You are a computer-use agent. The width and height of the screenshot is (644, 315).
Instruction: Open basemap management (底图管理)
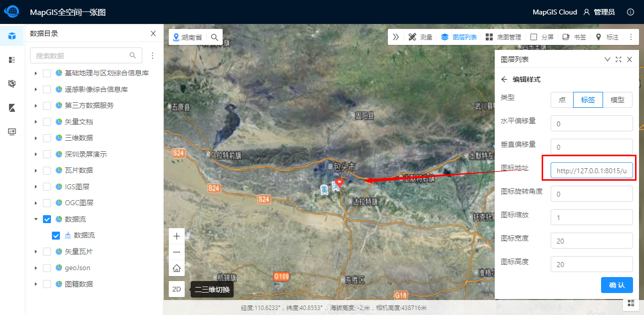pyautogui.click(x=503, y=37)
